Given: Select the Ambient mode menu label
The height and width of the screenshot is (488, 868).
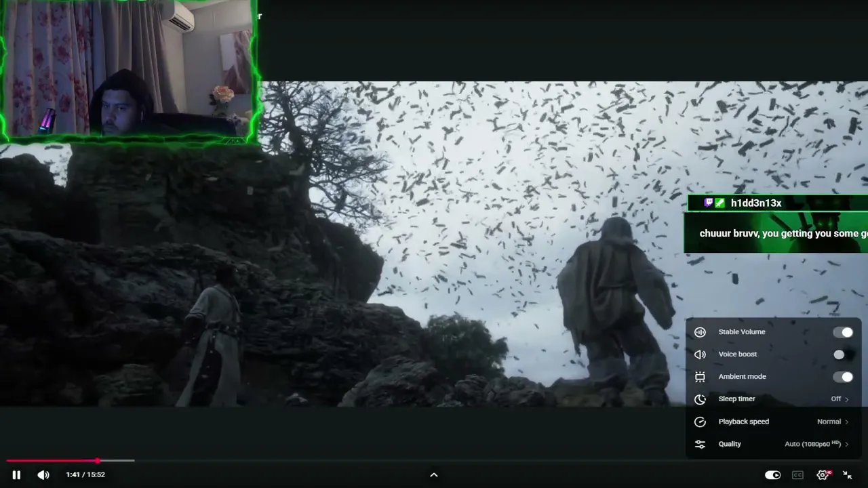Looking at the screenshot, I should (x=742, y=377).
